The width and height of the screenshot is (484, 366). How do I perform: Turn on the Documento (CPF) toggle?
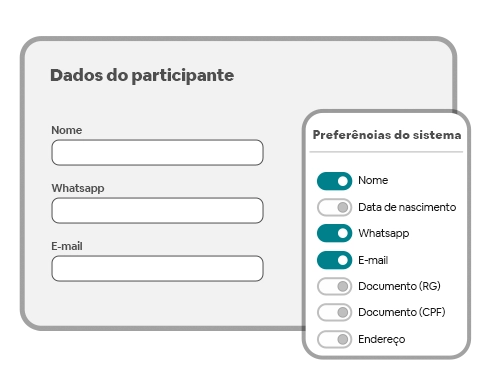(x=334, y=312)
